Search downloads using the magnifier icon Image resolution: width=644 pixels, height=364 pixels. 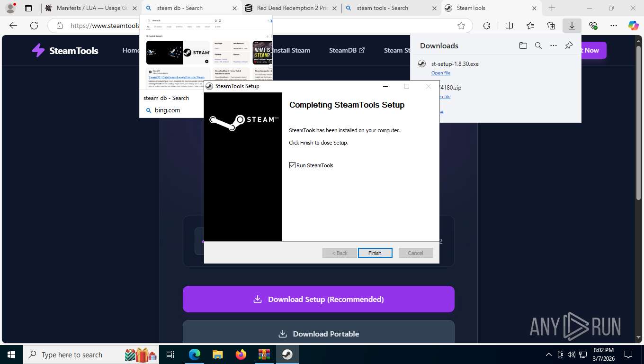pyautogui.click(x=538, y=45)
